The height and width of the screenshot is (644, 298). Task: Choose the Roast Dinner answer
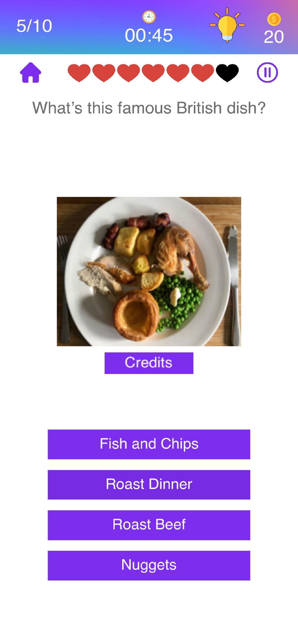click(149, 485)
